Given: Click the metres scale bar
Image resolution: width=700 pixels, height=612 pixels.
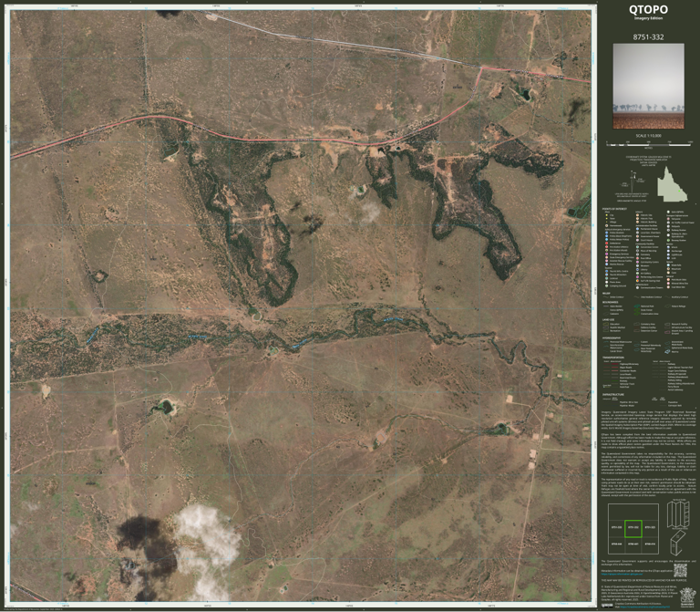Looking at the screenshot, I should pyautogui.click(x=649, y=144).
